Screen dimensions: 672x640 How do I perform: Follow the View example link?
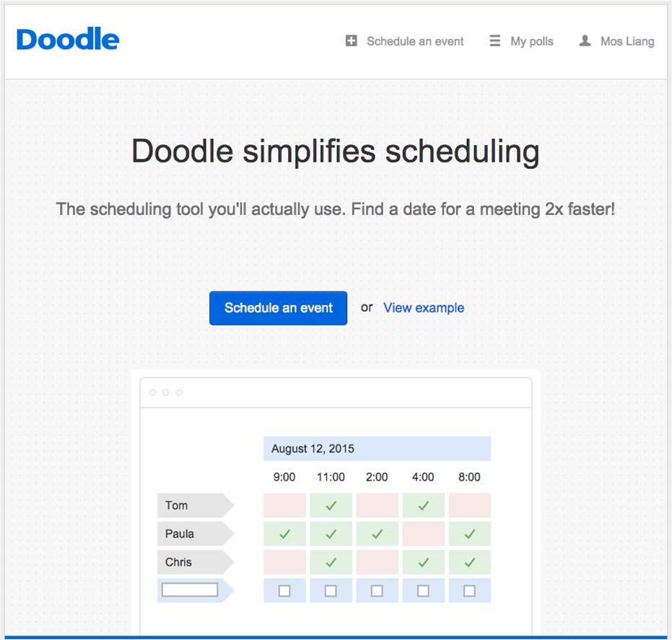[424, 307]
